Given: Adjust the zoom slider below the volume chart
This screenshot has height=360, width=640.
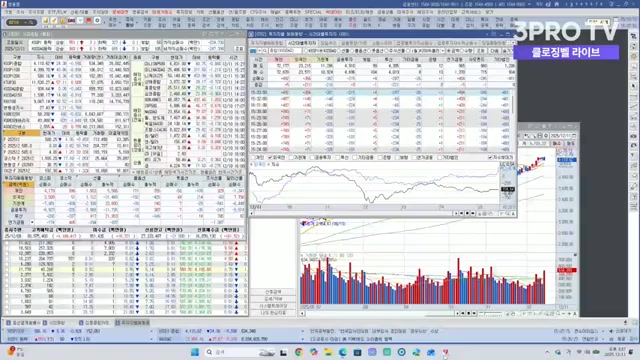Looking at the screenshot, I should click(x=491, y=313).
